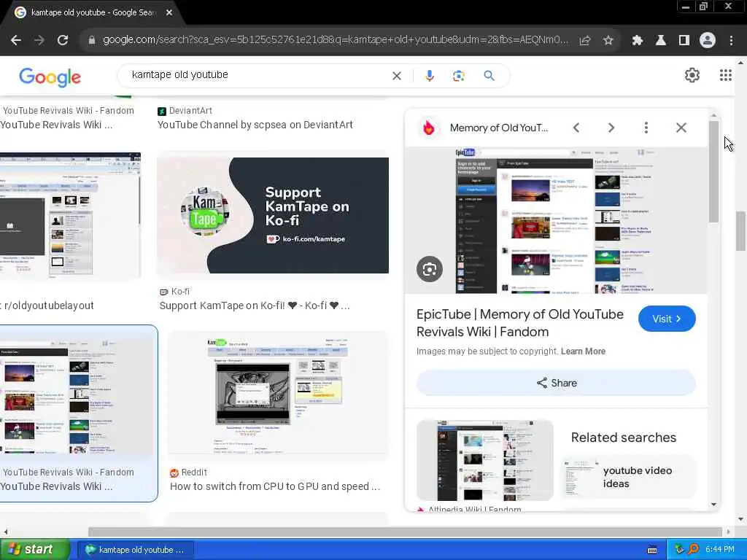This screenshot has height=560, width=747.
Task: Open the Reddit KamTape player thumbnail
Action: (278, 394)
